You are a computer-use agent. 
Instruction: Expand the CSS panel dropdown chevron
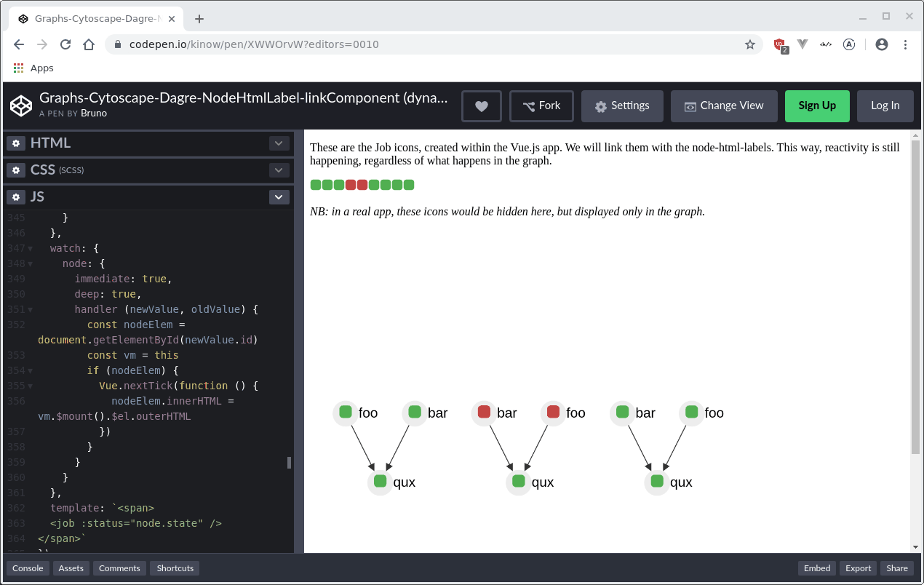point(279,170)
